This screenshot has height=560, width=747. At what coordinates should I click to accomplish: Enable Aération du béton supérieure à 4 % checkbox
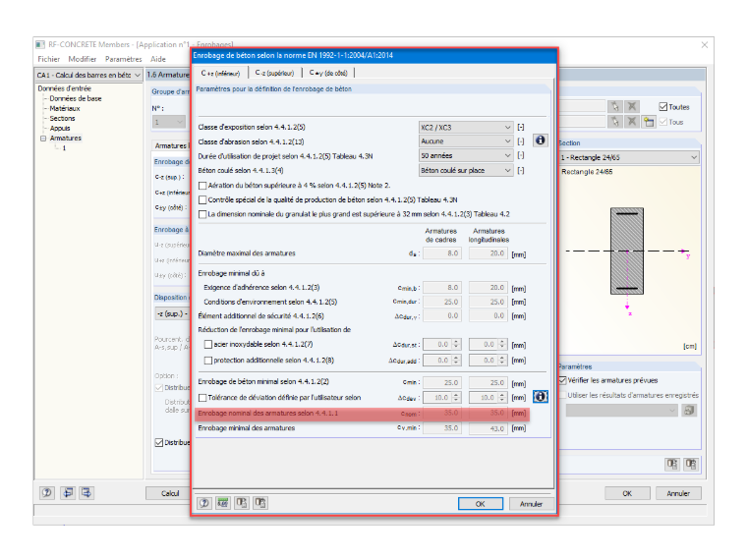pos(202,186)
